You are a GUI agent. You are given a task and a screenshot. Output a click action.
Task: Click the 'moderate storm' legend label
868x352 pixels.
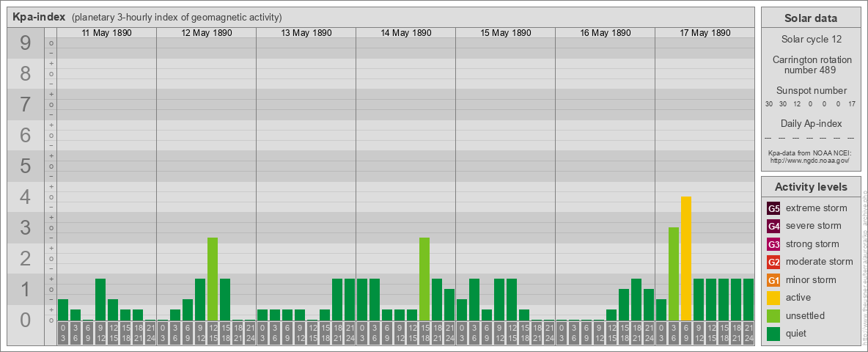[820, 261]
